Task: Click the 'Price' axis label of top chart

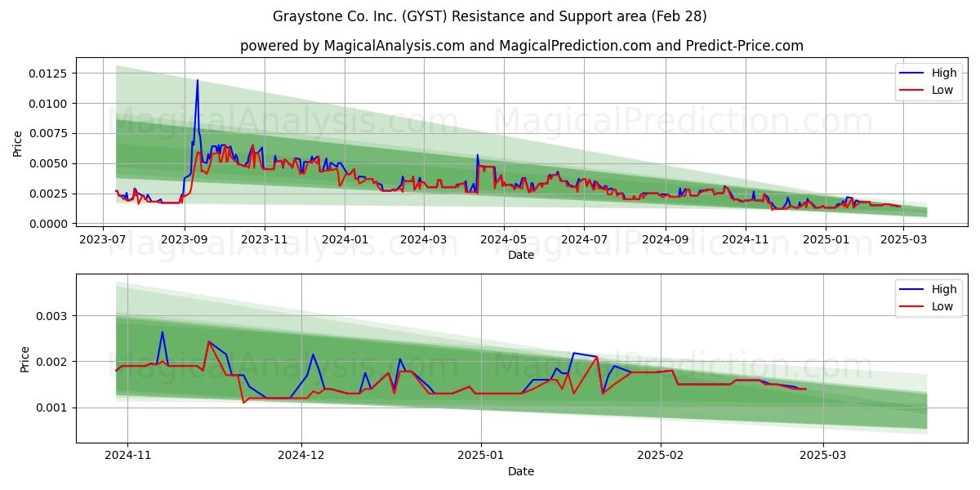Action: [17, 144]
